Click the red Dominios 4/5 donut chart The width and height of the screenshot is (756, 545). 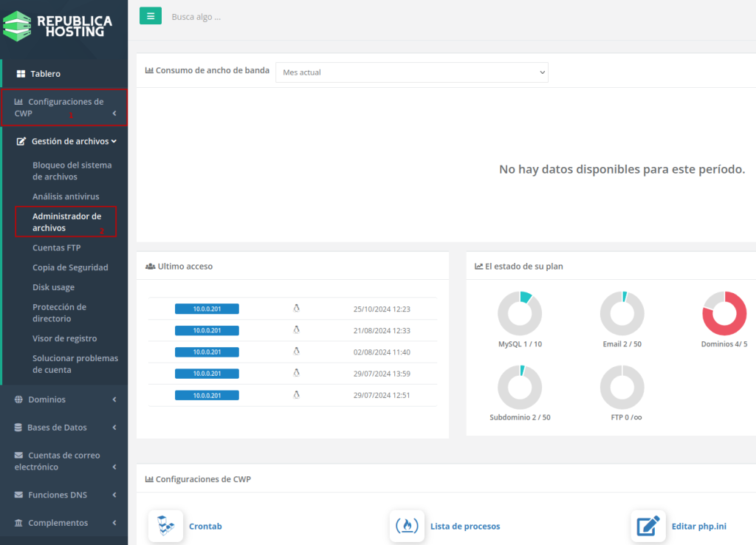(x=724, y=314)
